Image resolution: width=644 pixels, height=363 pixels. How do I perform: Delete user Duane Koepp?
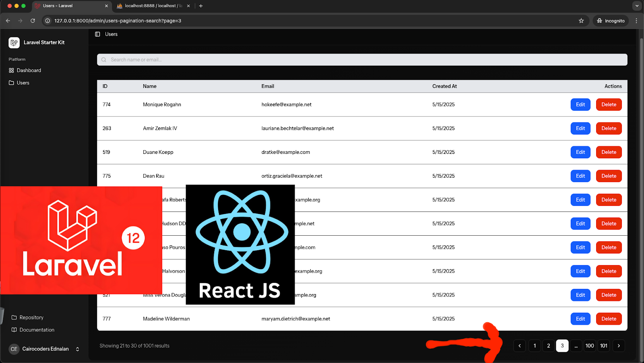click(x=609, y=152)
